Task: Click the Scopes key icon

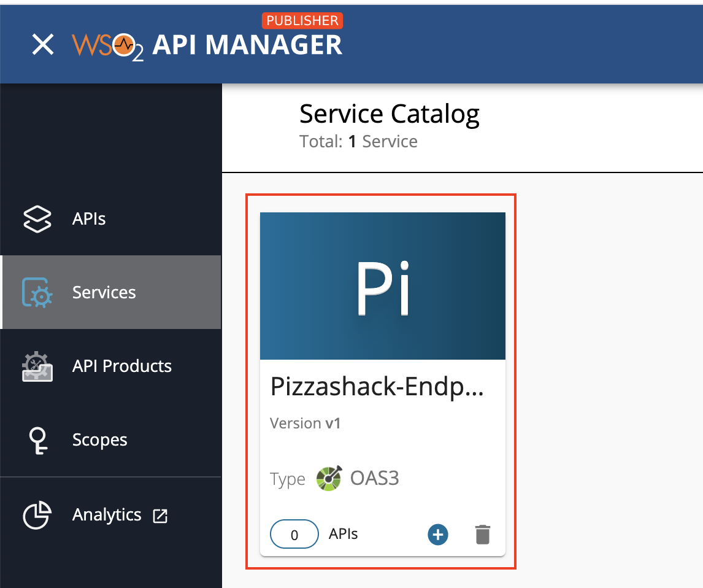Action: [x=37, y=441]
